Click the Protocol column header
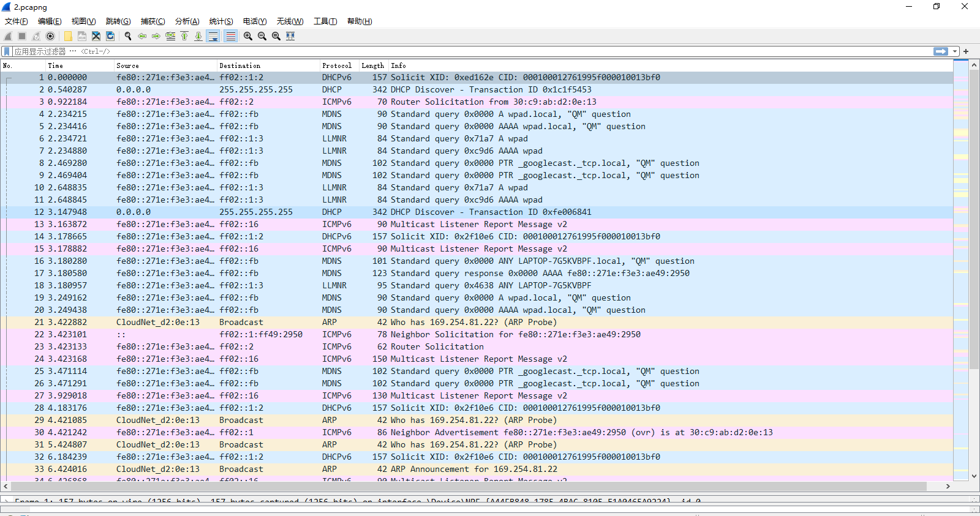The height and width of the screenshot is (516, 980). tap(337, 65)
